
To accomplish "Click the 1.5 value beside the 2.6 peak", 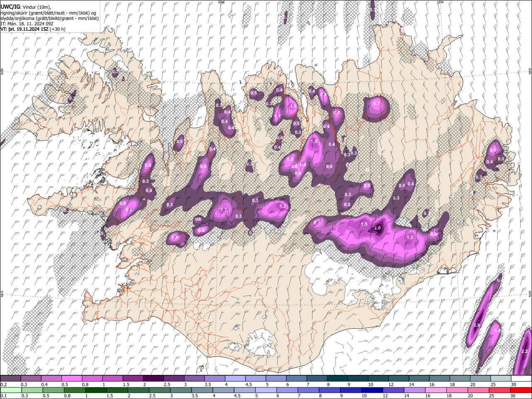I will 364,224.
